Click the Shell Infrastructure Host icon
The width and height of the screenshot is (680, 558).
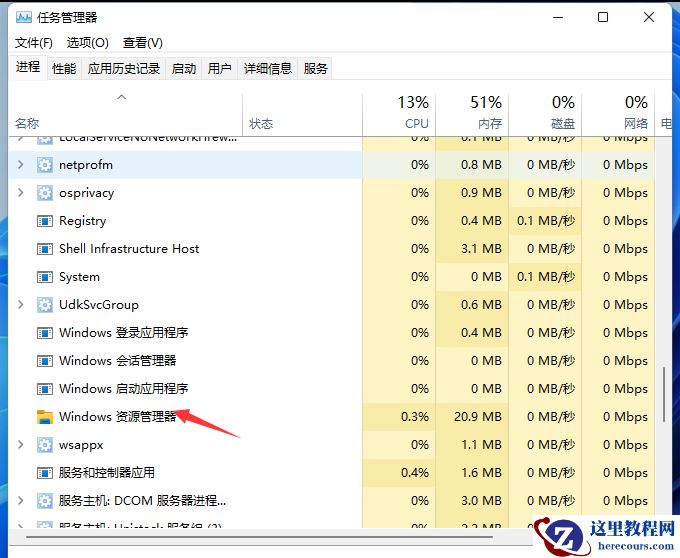tap(45, 249)
